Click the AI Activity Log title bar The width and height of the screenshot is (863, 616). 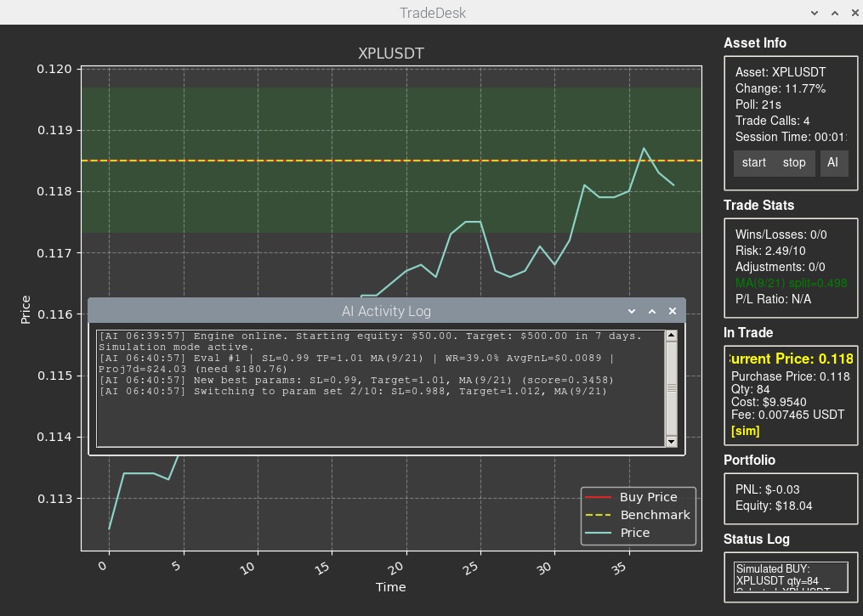tap(386, 311)
